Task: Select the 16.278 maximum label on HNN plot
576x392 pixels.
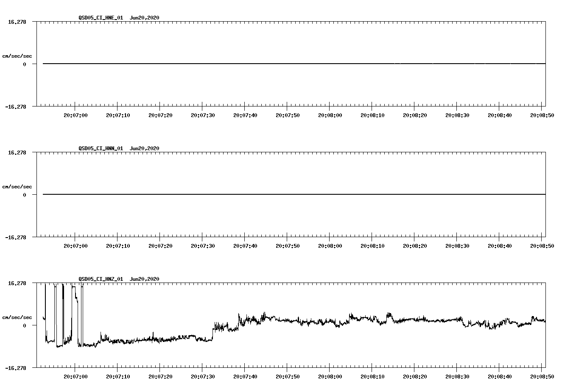Action: click(17, 152)
